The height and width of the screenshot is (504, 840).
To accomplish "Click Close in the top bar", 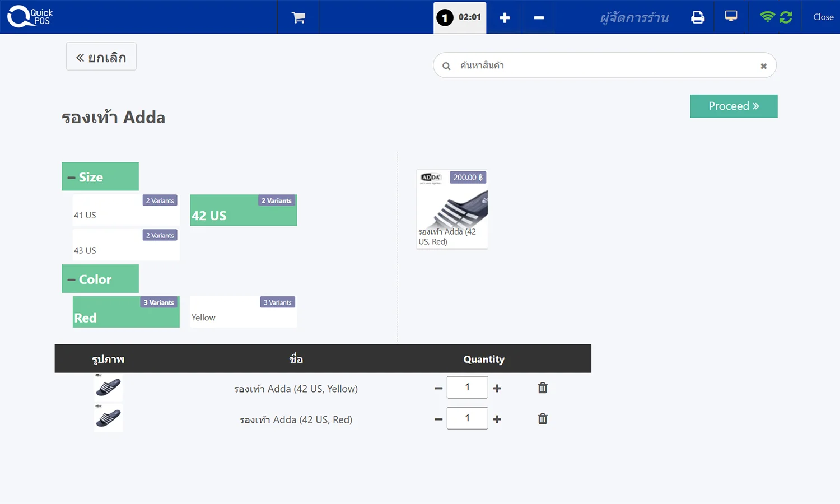I will click(823, 17).
